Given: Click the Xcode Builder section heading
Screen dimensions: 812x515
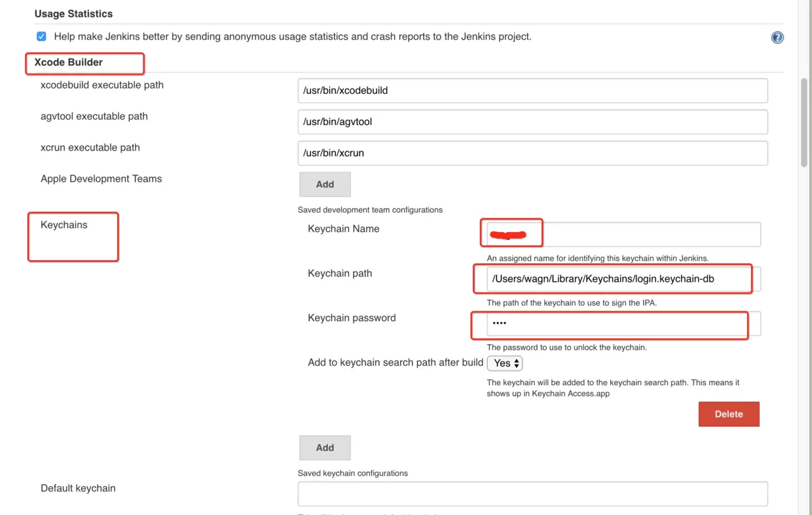Looking at the screenshot, I should pos(69,62).
